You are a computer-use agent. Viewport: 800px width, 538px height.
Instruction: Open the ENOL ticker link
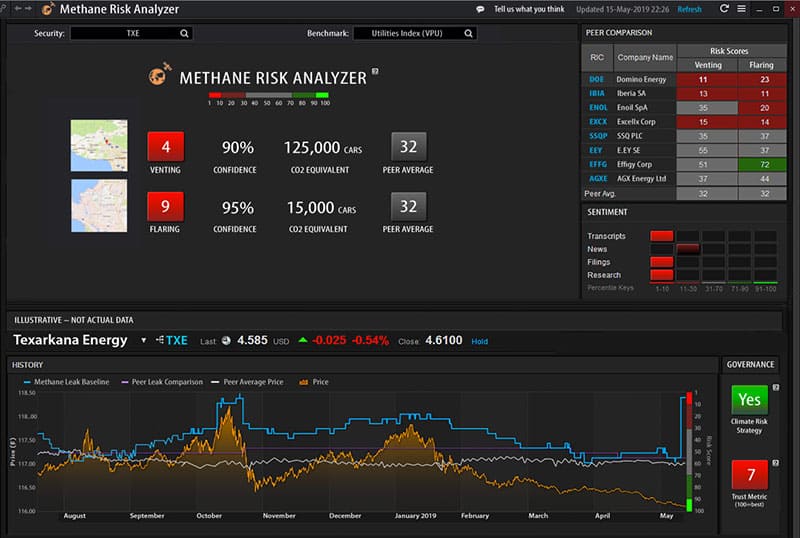[x=598, y=108]
